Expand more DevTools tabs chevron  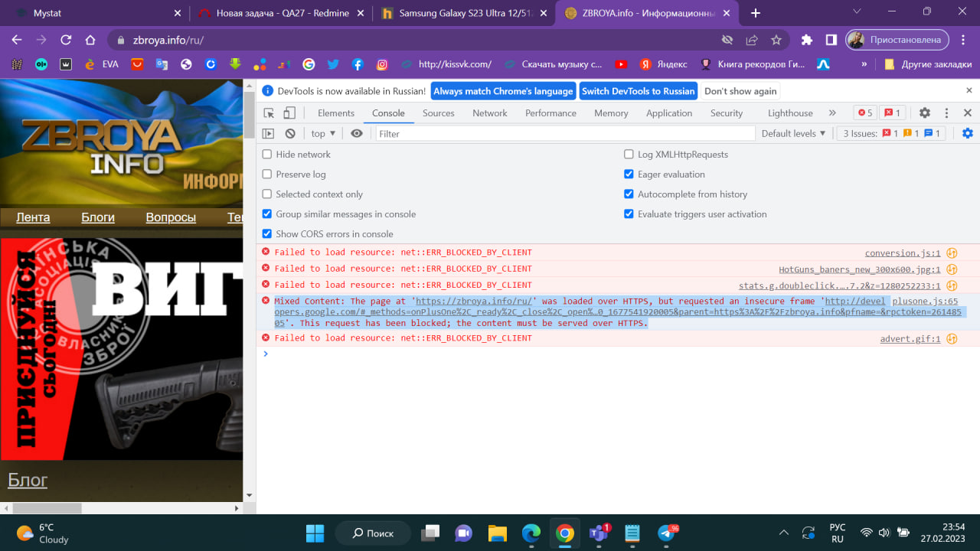point(832,113)
